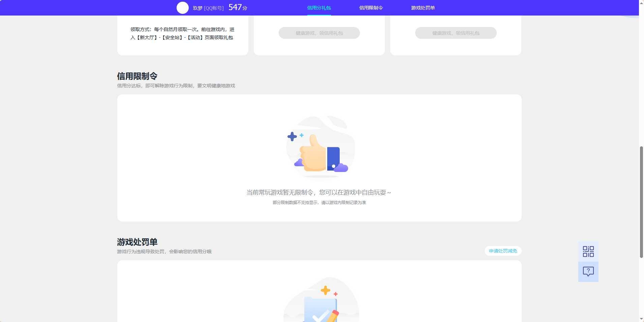Click the subtitle 游戏行为违规导致处罚
The height and width of the screenshot is (322, 644).
coord(141,252)
